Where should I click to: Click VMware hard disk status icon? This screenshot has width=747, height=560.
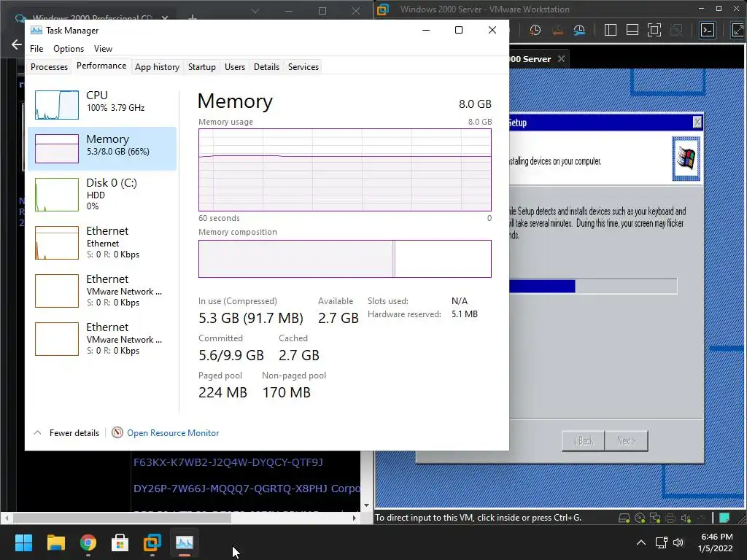click(624, 518)
